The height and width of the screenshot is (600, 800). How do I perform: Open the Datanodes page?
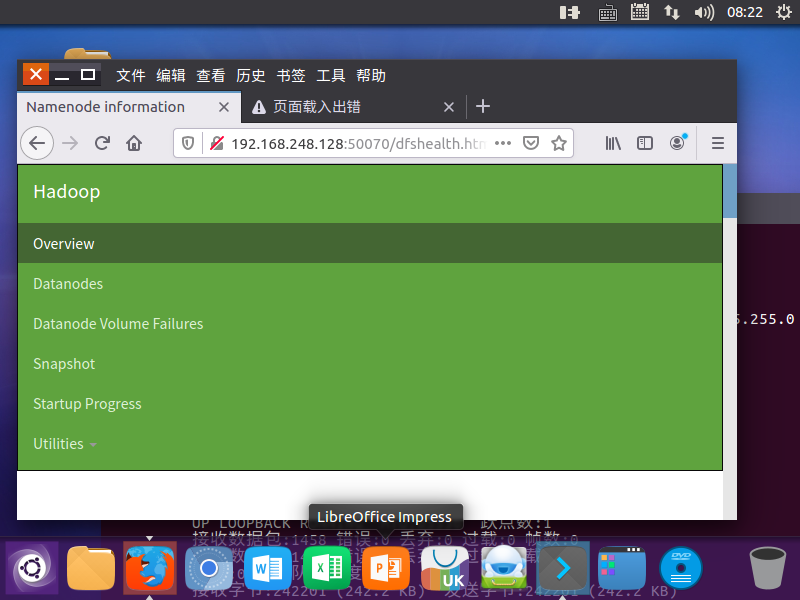(68, 284)
